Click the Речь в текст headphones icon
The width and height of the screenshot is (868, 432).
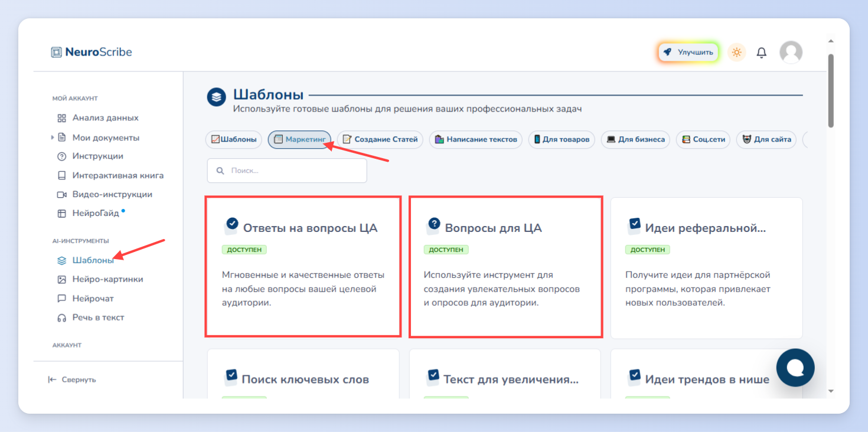click(61, 318)
